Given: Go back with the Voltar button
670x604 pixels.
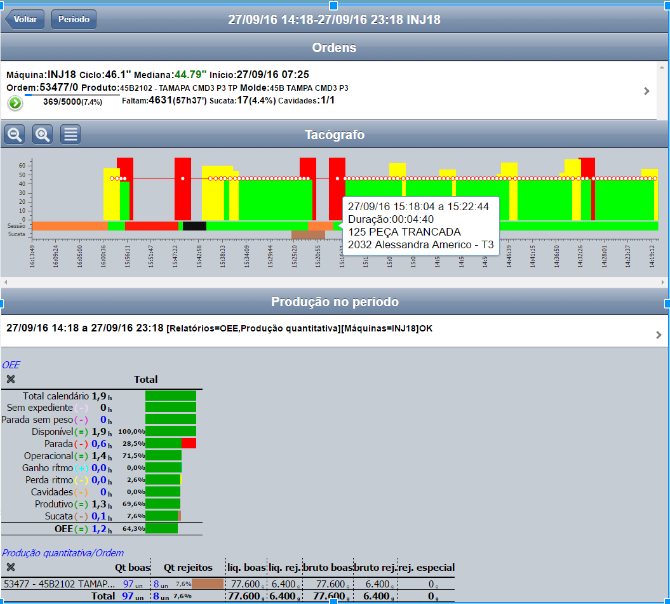Looking at the screenshot, I should click(25, 19).
